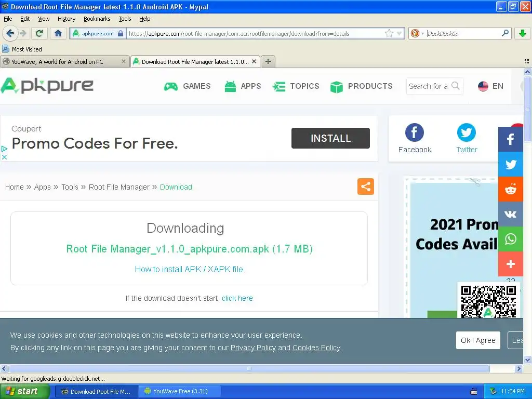532x399 pixels.
Task: Click the APKPure search input field
Action: (x=429, y=86)
